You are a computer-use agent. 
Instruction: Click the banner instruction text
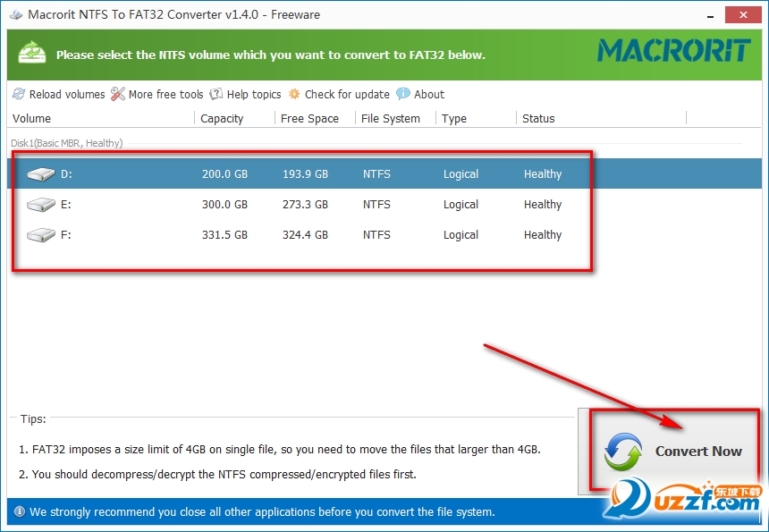click(x=271, y=55)
